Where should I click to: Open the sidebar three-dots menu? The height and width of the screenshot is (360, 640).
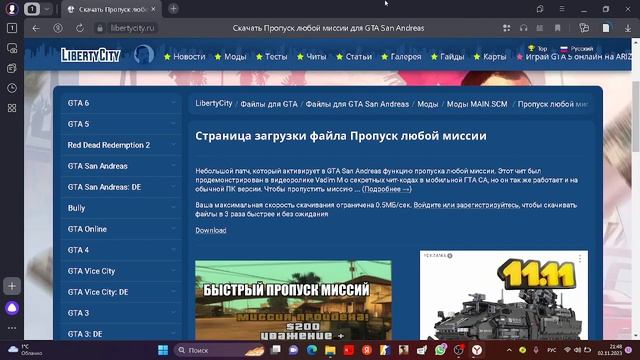[x=12, y=328]
